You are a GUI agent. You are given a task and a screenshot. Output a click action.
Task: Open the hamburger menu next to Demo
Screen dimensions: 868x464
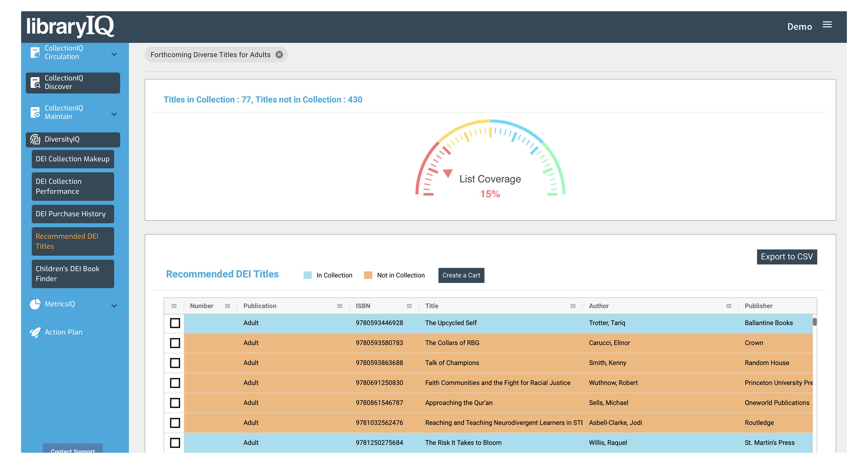[827, 25]
